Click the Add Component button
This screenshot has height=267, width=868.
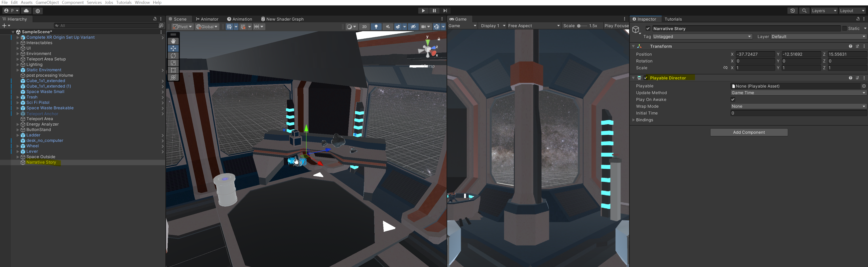tap(749, 133)
